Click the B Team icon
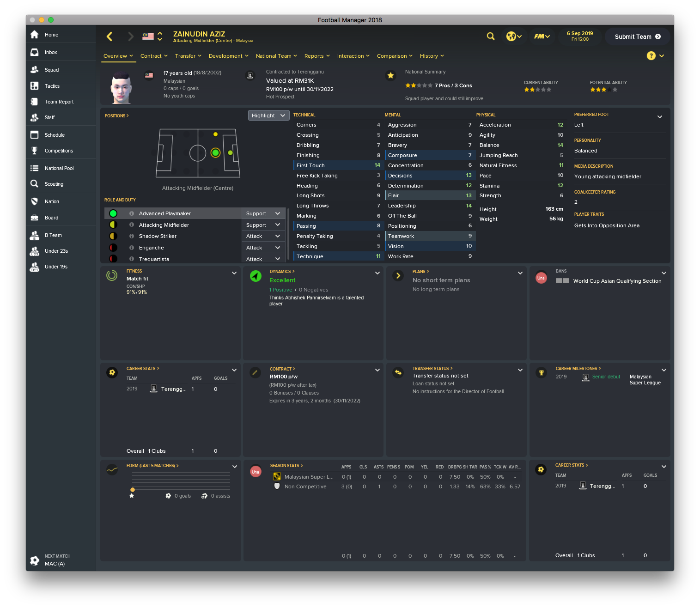700x608 pixels. 34,235
